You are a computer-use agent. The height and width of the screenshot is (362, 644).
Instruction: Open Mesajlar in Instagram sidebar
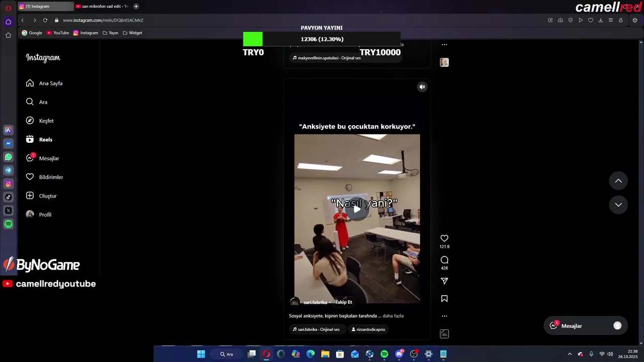43,158
